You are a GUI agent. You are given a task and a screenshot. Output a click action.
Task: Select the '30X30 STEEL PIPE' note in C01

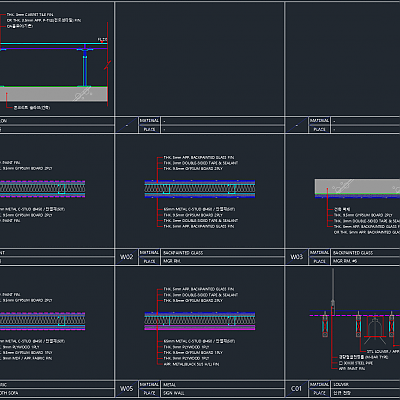coord(356,363)
